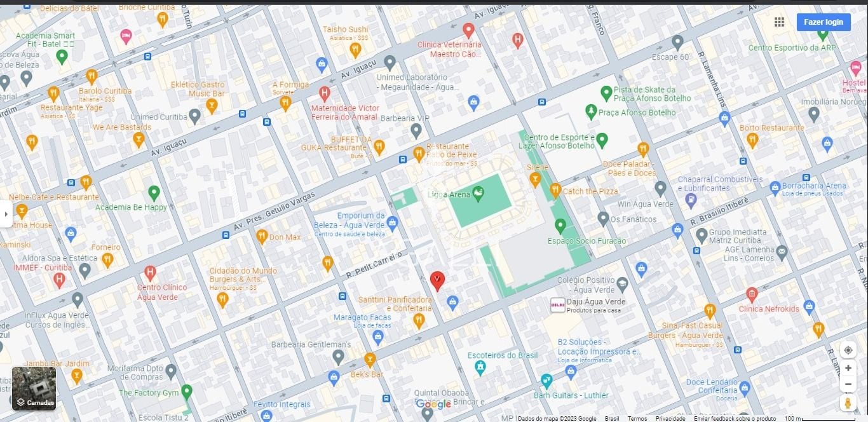Open the Termos footer link

[637, 418]
